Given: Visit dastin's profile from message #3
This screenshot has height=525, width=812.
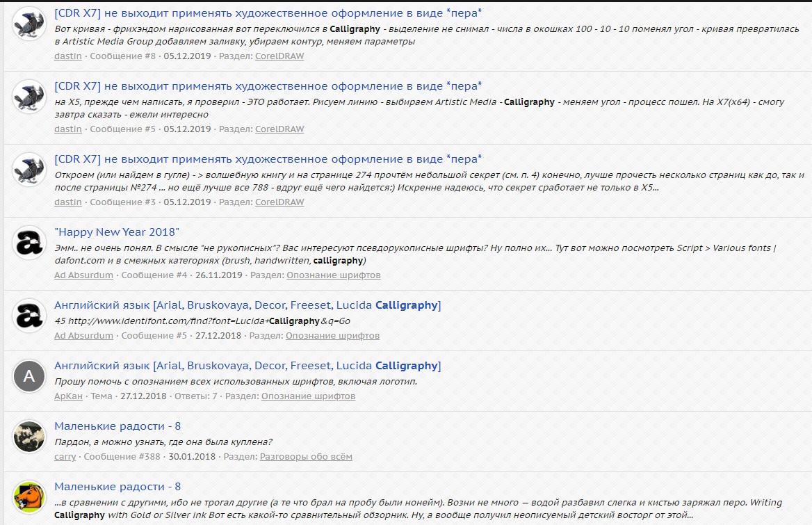Looking at the screenshot, I should (x=68, y=202).
